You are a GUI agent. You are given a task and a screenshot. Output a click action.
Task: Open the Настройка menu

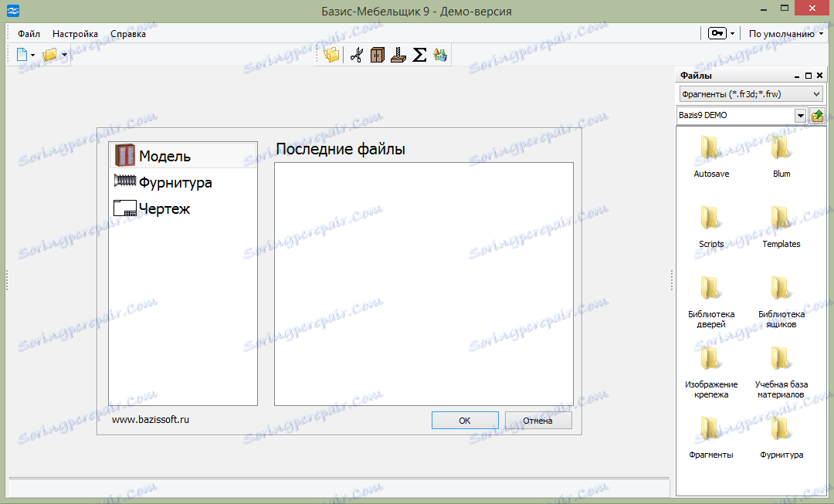75,33
